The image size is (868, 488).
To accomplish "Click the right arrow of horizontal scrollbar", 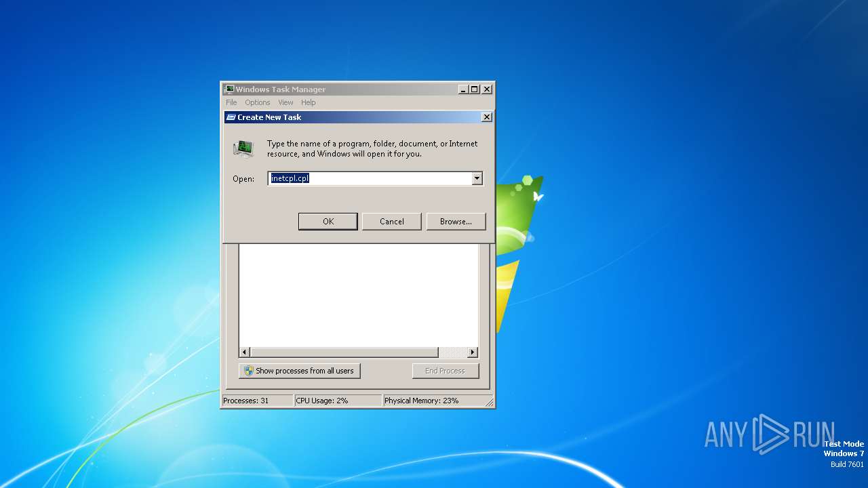I will tap(473, 352).
